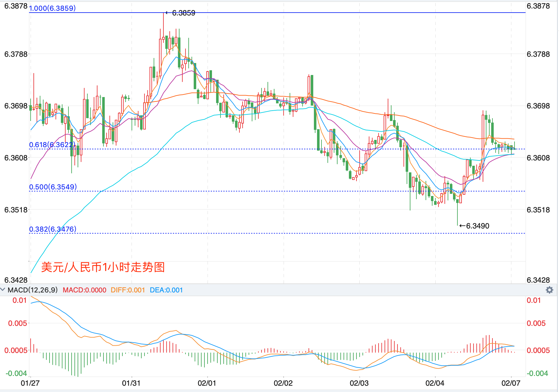This screenshot has height=392, width=559.
Task: Click the 02/04 date on time axis
Action: (x=435, y=383)
